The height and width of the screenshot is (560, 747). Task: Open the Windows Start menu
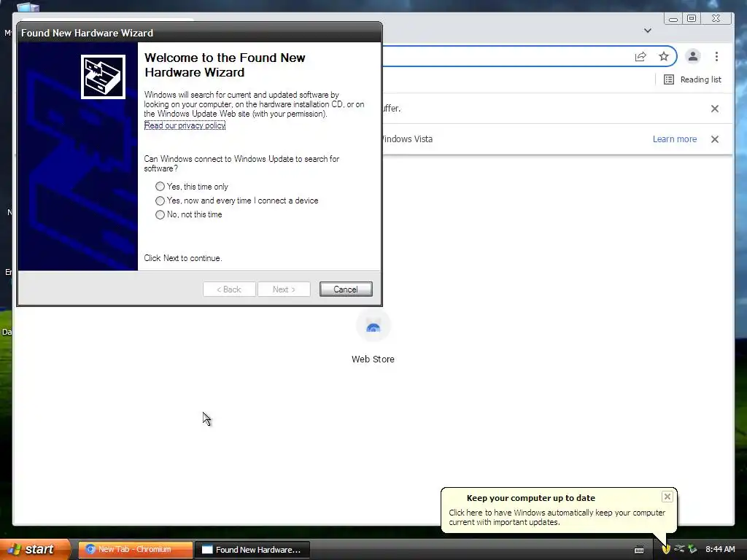[x=34, y=549]
